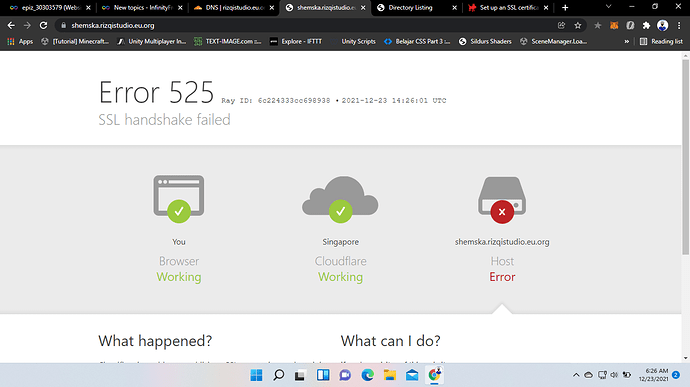Click the Ray ID text
The height and width of the screenshot is (387, 690).
click(275, 100)
